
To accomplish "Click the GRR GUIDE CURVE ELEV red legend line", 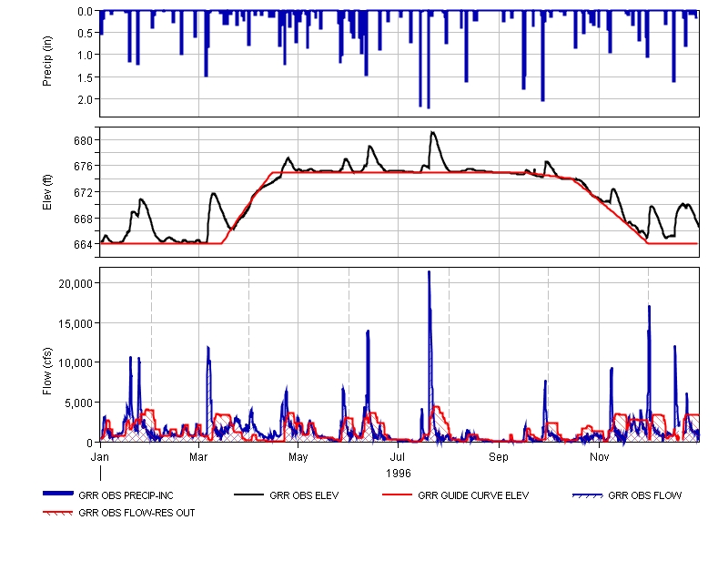I will coord(398,495).
